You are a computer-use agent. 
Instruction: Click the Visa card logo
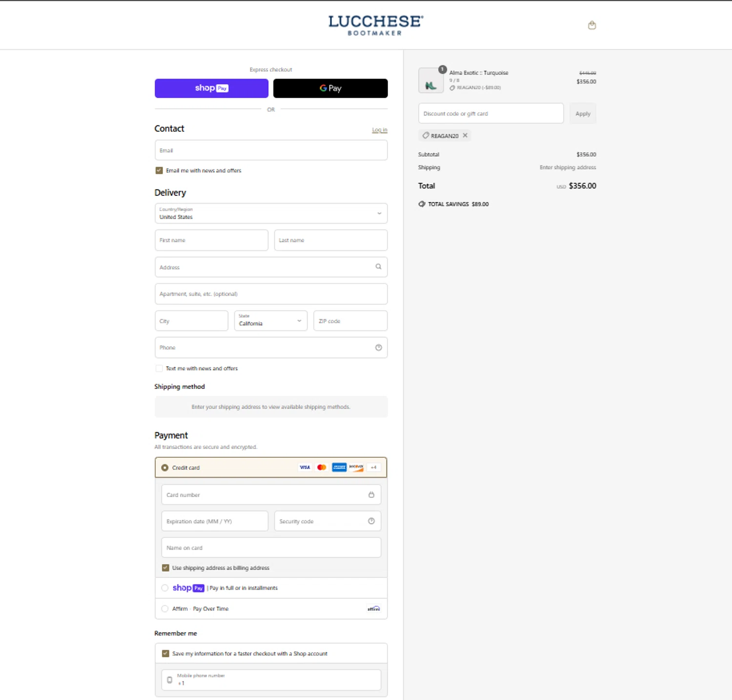tap(305, 467)
